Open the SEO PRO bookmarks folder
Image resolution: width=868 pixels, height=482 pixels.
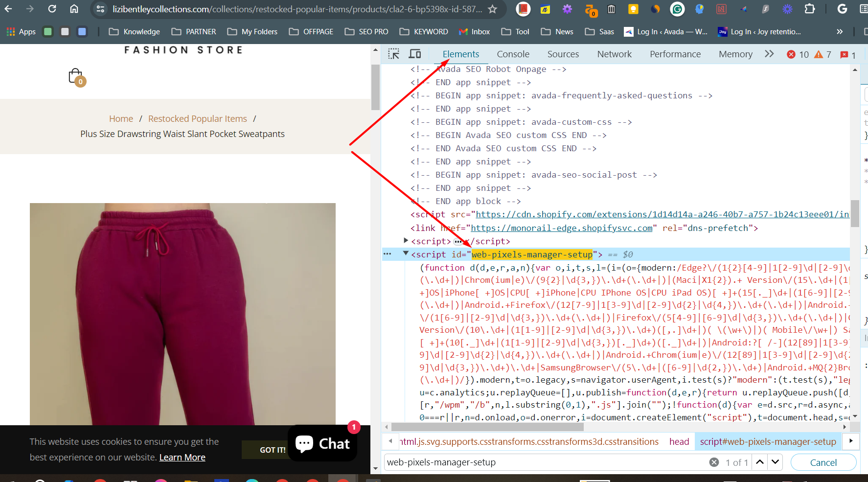366,32
